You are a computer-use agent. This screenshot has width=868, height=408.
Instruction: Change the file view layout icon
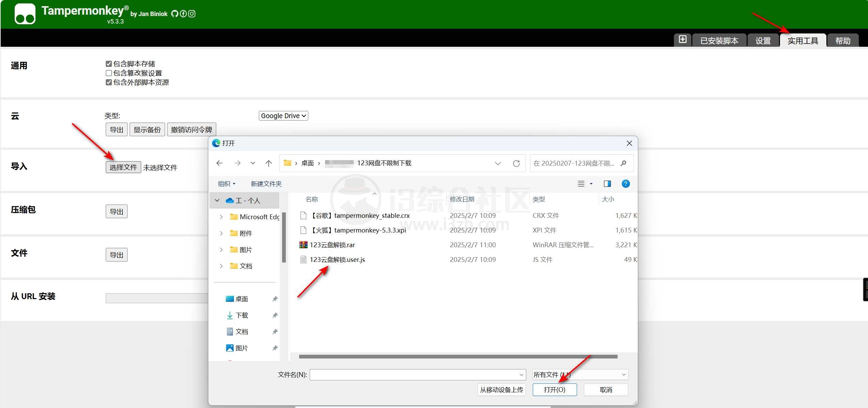click(581, 184)
